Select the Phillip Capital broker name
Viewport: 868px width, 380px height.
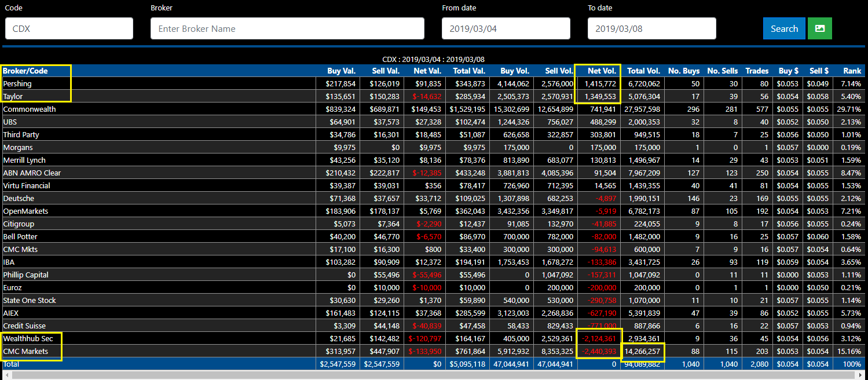(x=25, y=275)
